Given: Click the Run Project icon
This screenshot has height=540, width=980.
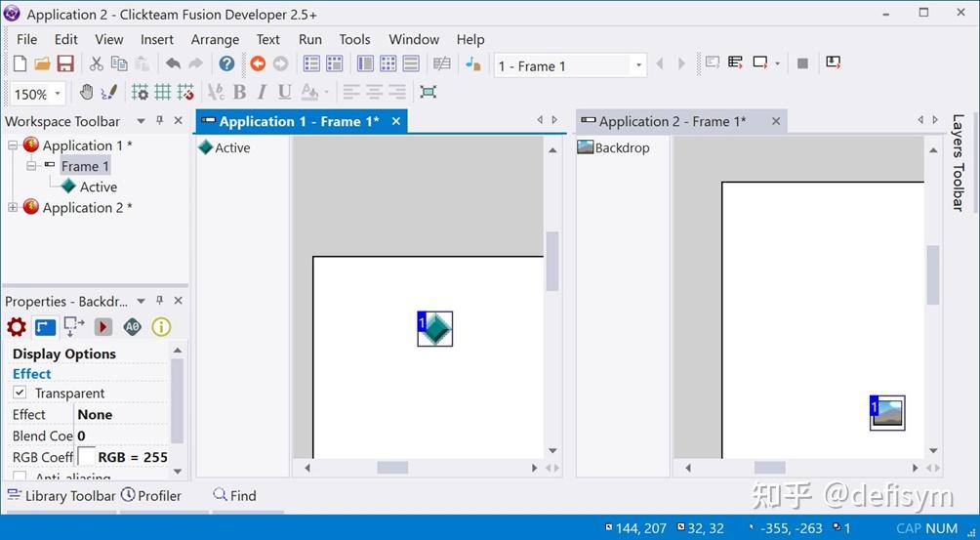Looking at the screenshot, I should coord(713,62).
